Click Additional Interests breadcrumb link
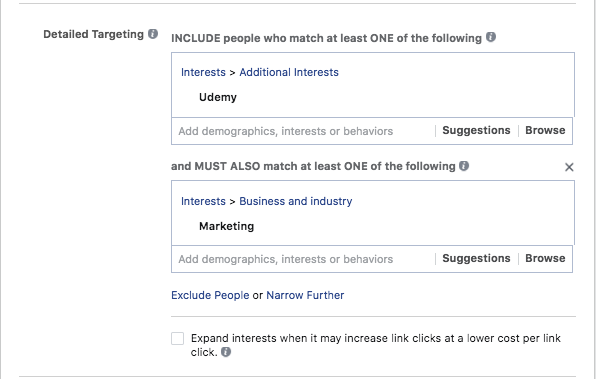The image size is (596, 379). coord(289,72)
